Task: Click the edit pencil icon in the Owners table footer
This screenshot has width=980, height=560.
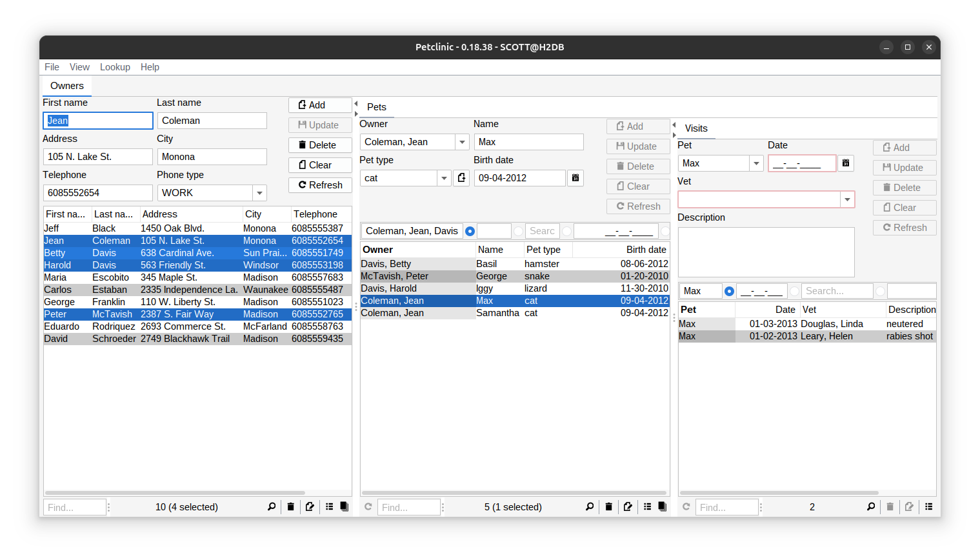Action: [x=310, y=507]
